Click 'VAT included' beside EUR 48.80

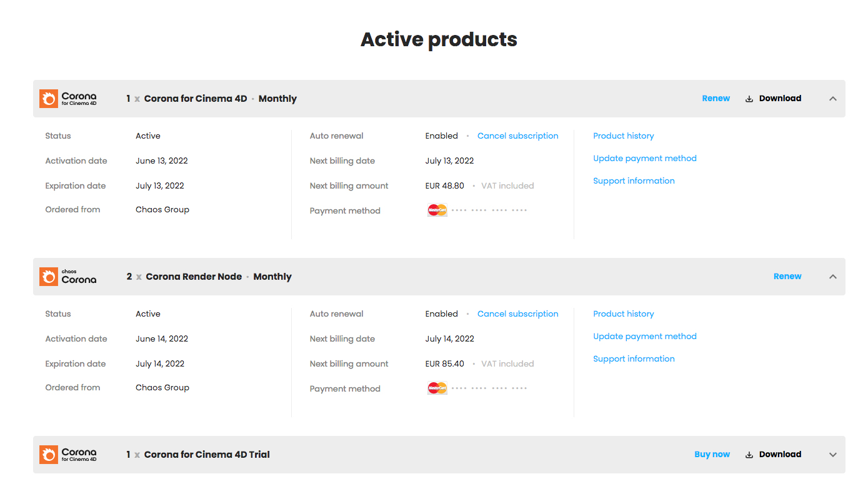507,185
